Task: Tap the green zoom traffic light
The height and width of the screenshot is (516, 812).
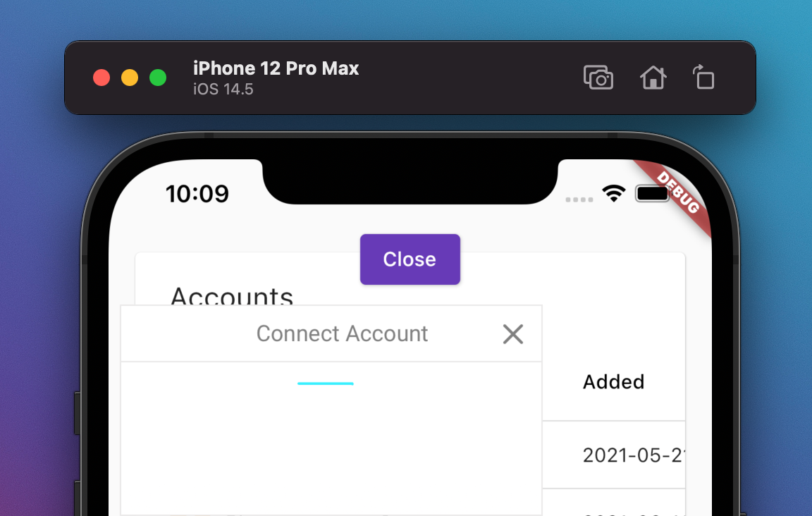Action: point(156,78)
